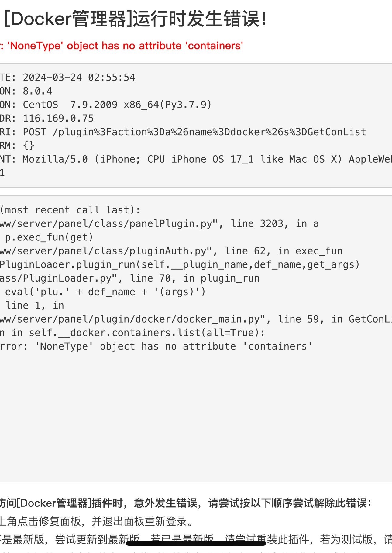Viewport: 392px width, 553px height.
Task: Select the self.__docker.containers.list(all=True) line
Action: [x=132, y=333]
